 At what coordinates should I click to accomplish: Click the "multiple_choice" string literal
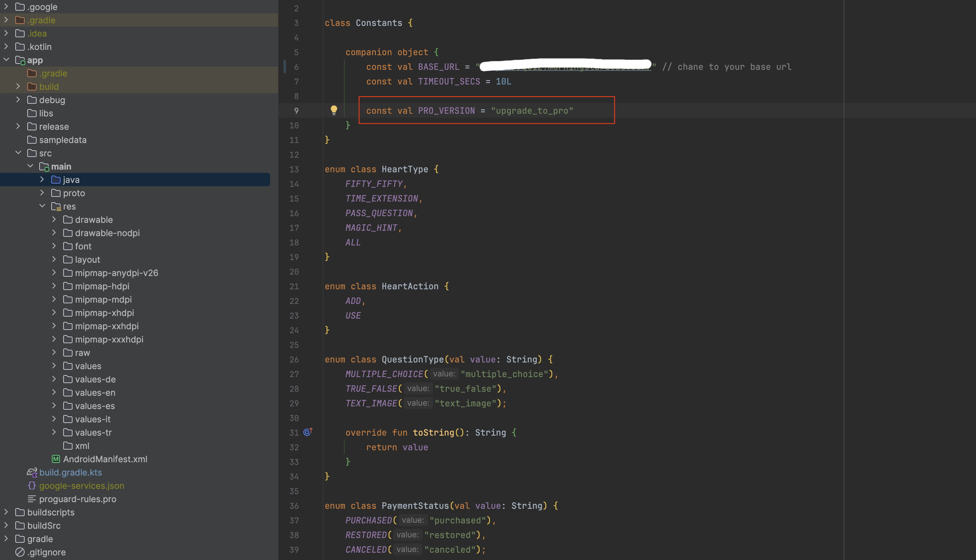[504, 374]
